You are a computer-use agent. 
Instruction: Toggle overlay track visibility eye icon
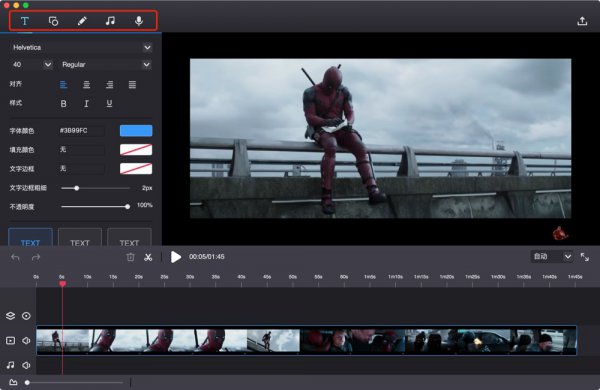(26, 316)
